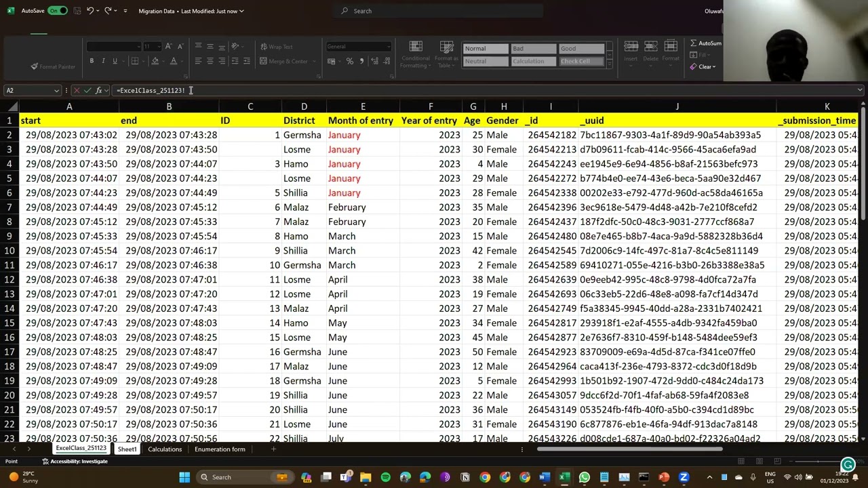Switch to Calculations sheet tab

click(x=165, y=449)
